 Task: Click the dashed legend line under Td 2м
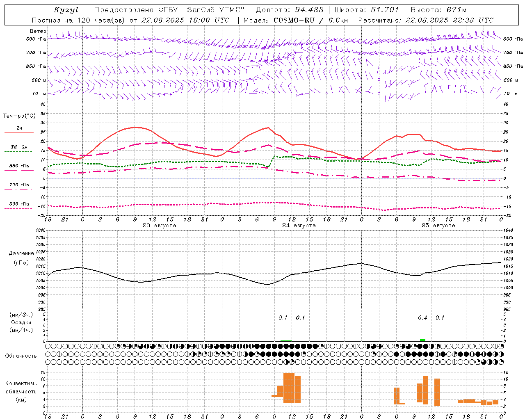(18, 152)
